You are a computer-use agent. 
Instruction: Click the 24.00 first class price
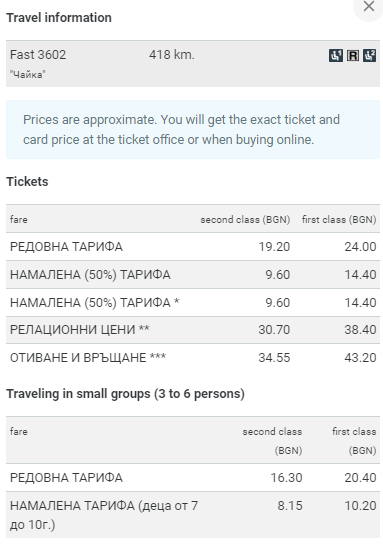tap(360, 246)
